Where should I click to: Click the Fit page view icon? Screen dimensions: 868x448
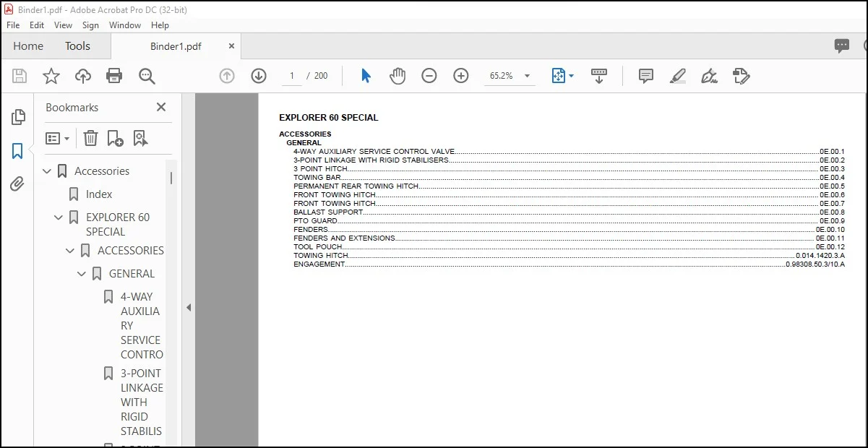click(x=558, y=76)
